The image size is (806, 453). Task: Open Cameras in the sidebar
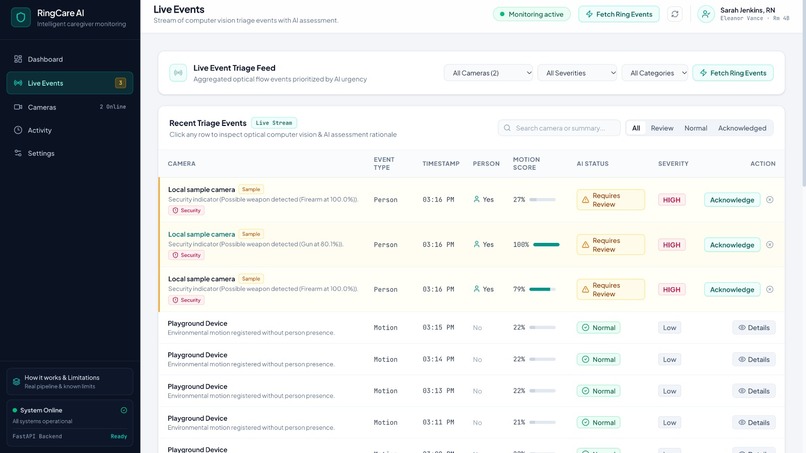coord(70,107)
